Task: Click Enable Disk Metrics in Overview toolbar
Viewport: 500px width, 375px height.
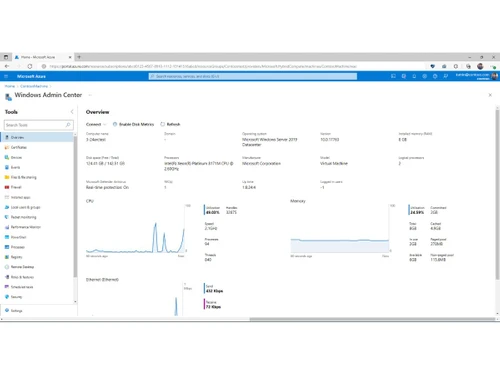Action: [x=133, y=124]
